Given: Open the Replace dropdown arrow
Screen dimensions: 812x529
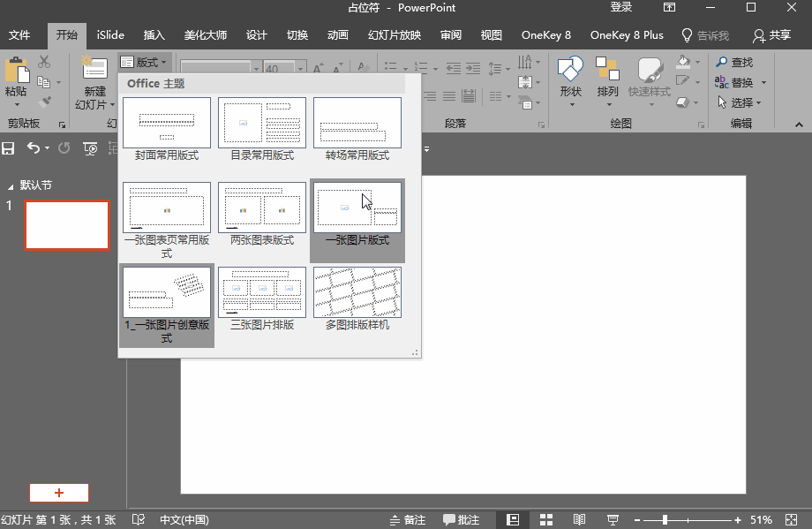Looking at the screenshot, I should [x=763, y=82].
